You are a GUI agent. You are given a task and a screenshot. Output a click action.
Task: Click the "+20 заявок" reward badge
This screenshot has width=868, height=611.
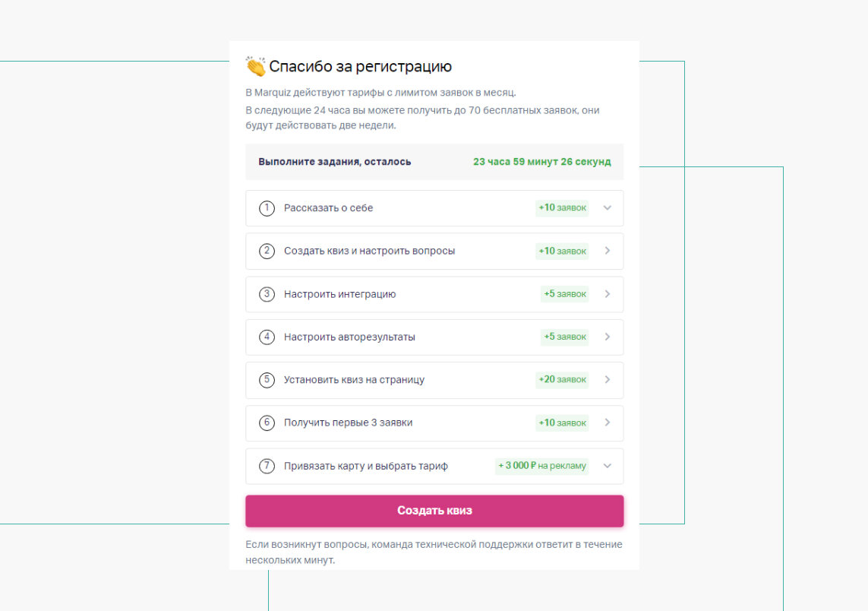coord(562,380)
